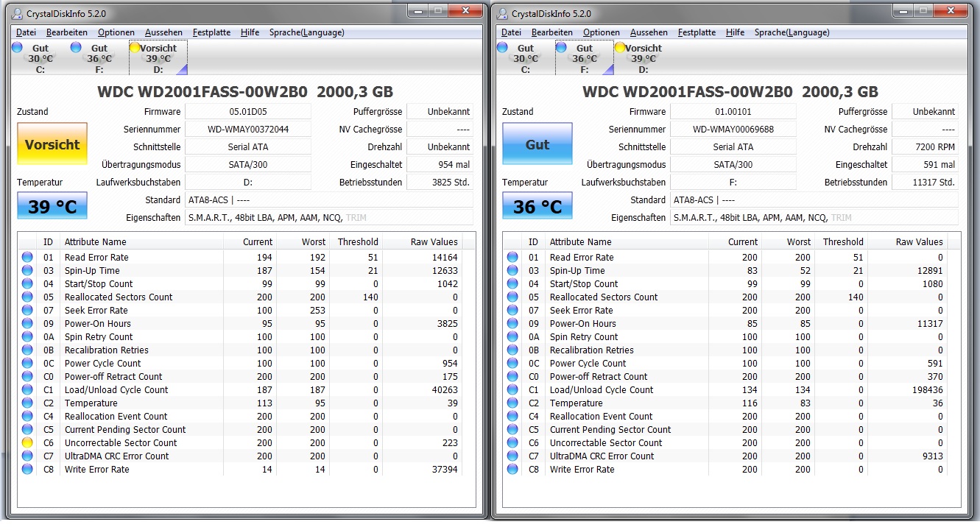
Task: Click Worst column header in left window
Action: coord(303,241)
